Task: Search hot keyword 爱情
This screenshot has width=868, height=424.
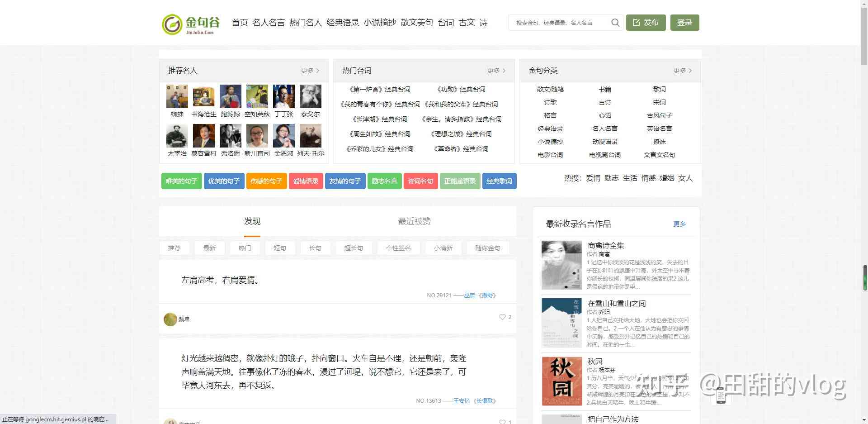Action: click(593, 178)
